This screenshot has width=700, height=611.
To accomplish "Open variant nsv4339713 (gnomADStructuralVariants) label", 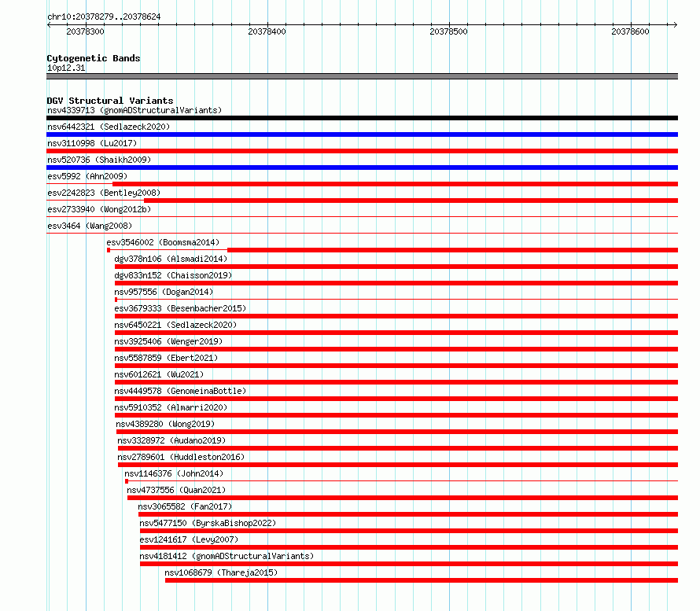I will click(134, 110).
